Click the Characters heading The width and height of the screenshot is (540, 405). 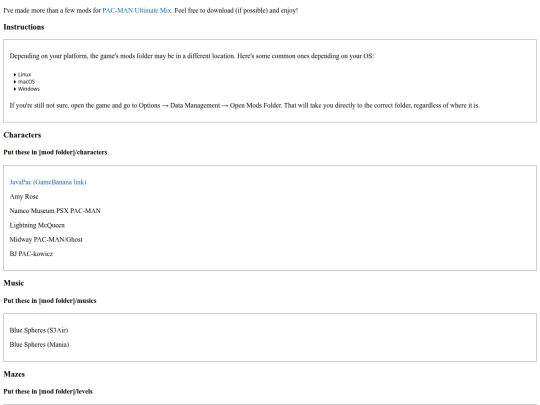click(22, 135)
